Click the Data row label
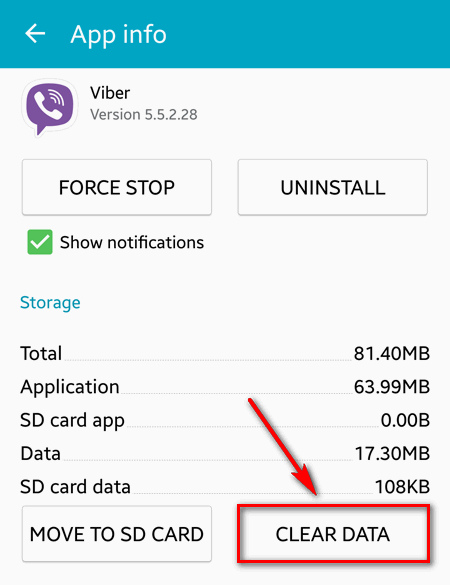450x585 pixels. point(40,453)
